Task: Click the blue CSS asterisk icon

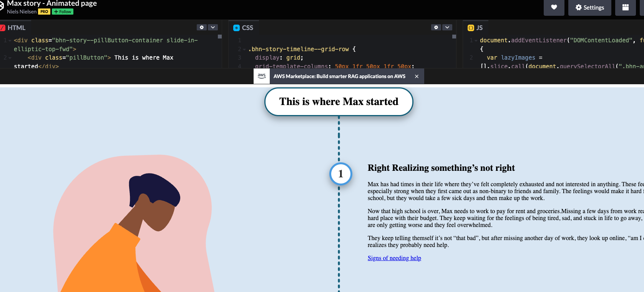Action: coord(237,28)
